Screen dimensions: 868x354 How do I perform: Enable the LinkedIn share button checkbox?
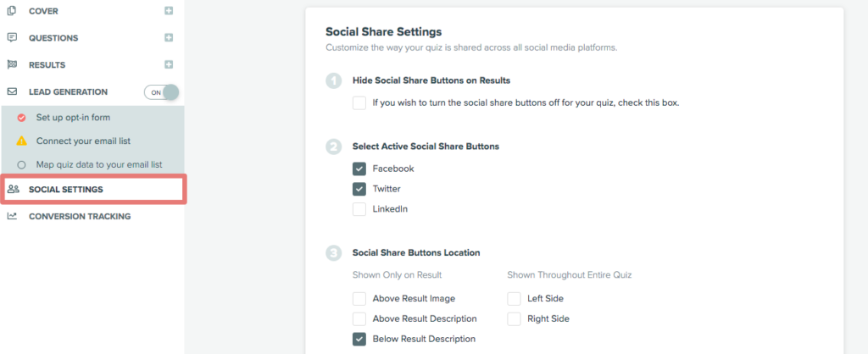pos(359,209)
